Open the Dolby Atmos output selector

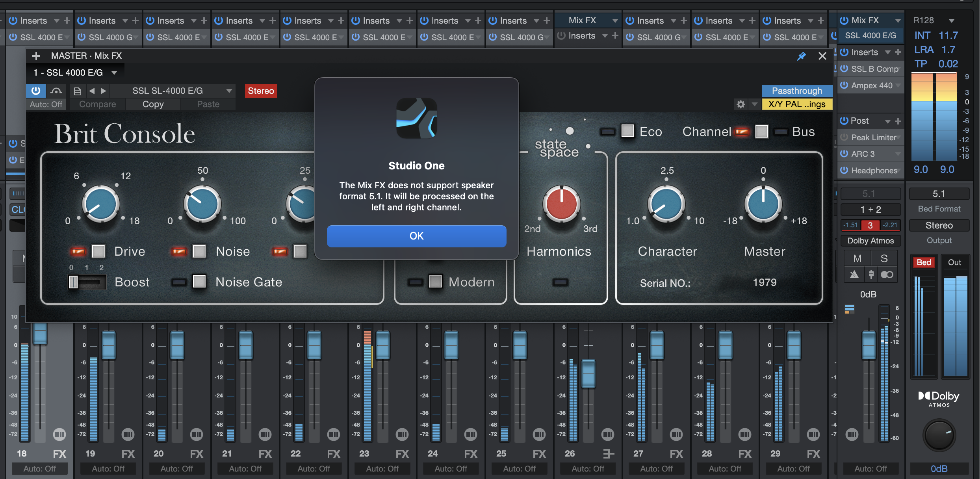point(870,241)
